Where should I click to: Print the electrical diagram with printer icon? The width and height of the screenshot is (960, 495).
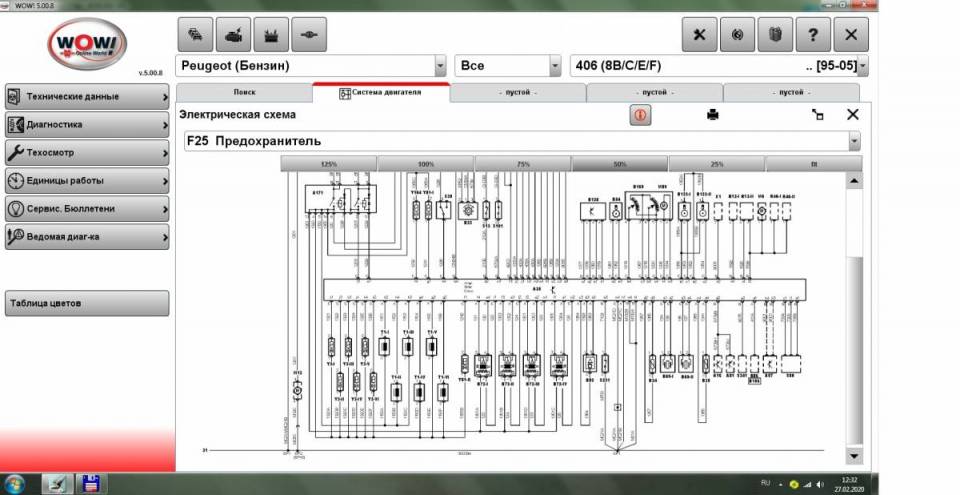pyautogui.click(x=713, y=115)
